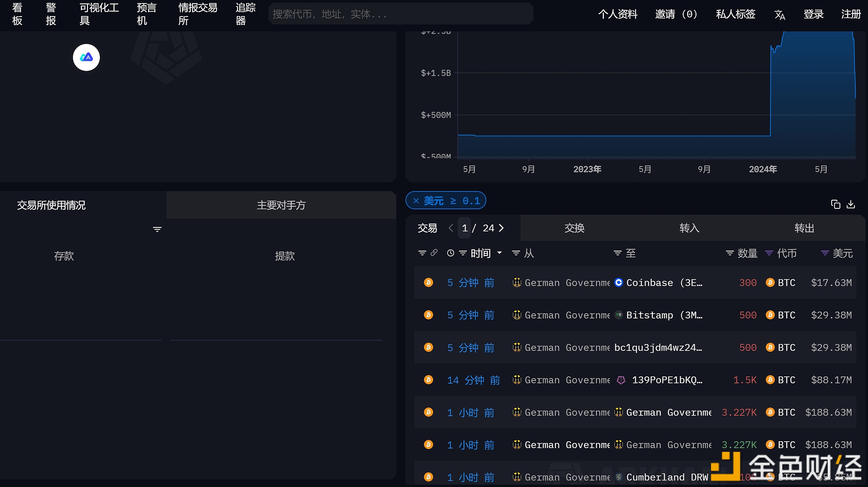Open the 情报交易所 intel exchange menu
This screenshot has height=487, width=868.
click(x=198, y=14)
